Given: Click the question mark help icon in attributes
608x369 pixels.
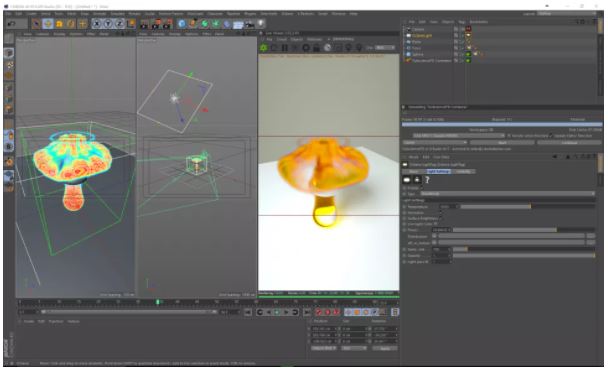Looking at the screenshot, I should 427,180.
